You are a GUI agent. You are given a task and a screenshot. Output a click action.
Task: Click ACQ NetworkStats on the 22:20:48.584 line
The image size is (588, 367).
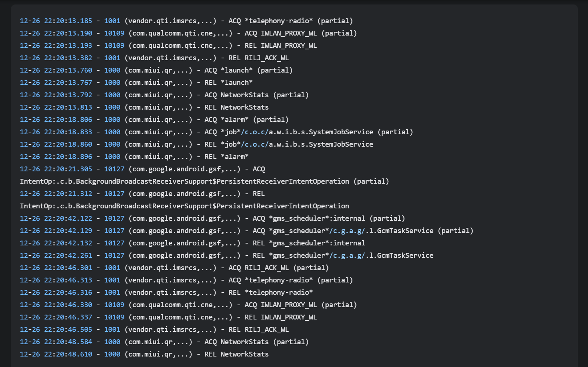(x=236, y=342)
